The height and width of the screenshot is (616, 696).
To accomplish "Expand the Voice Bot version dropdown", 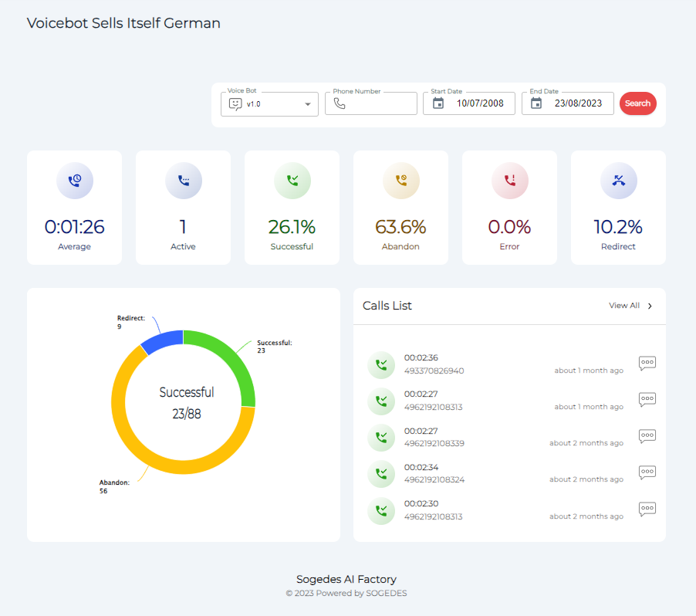I will click(x=308, y=103).
